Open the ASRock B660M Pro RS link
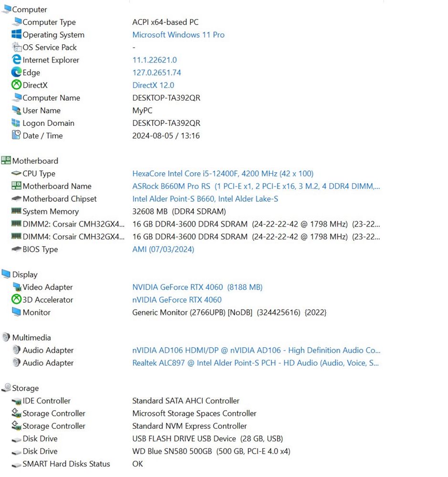This screenshot has height=477, width=448. click(x=256, y=186)
